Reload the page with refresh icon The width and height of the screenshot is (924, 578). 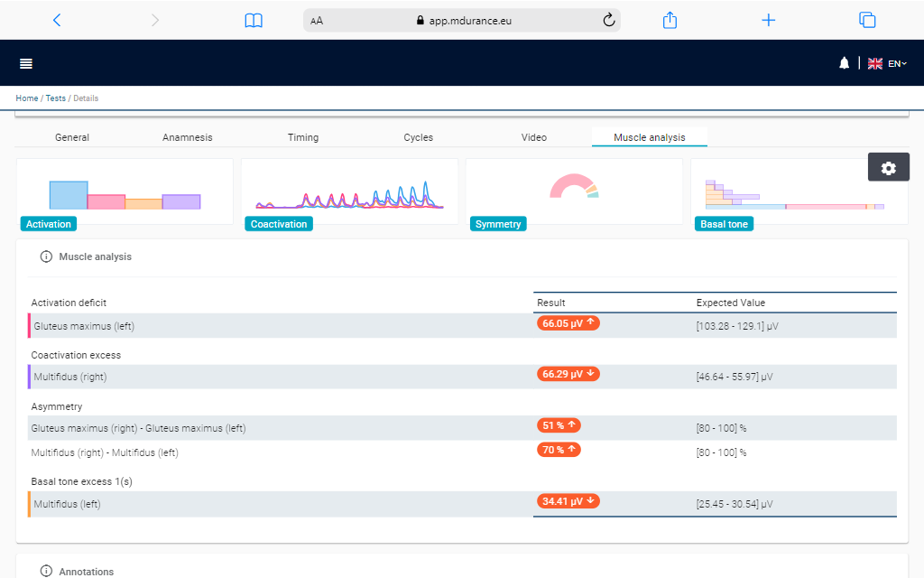pyautogui.click(x=608, y=20)
